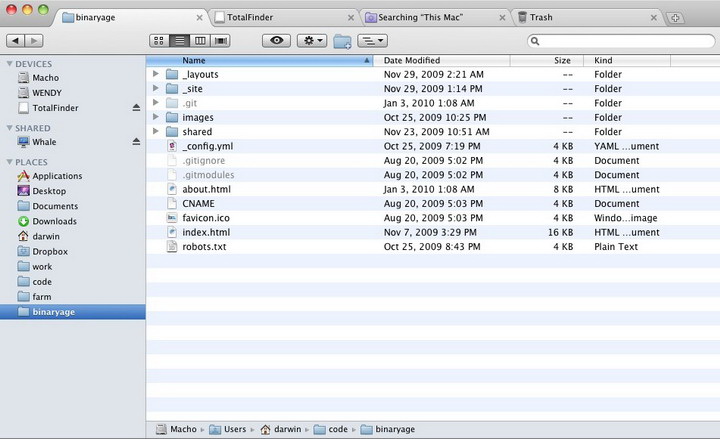Click Users in the path bar
This screenshot has width=720, height=439.
click(228, 429)
